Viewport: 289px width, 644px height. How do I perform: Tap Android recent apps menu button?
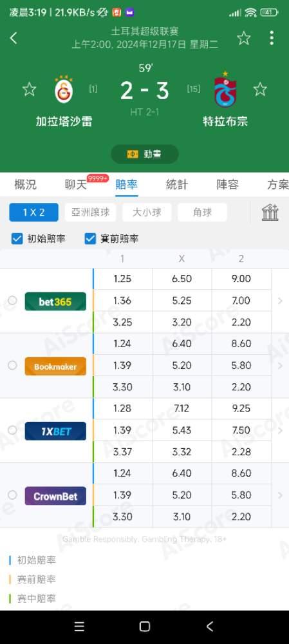79,627
